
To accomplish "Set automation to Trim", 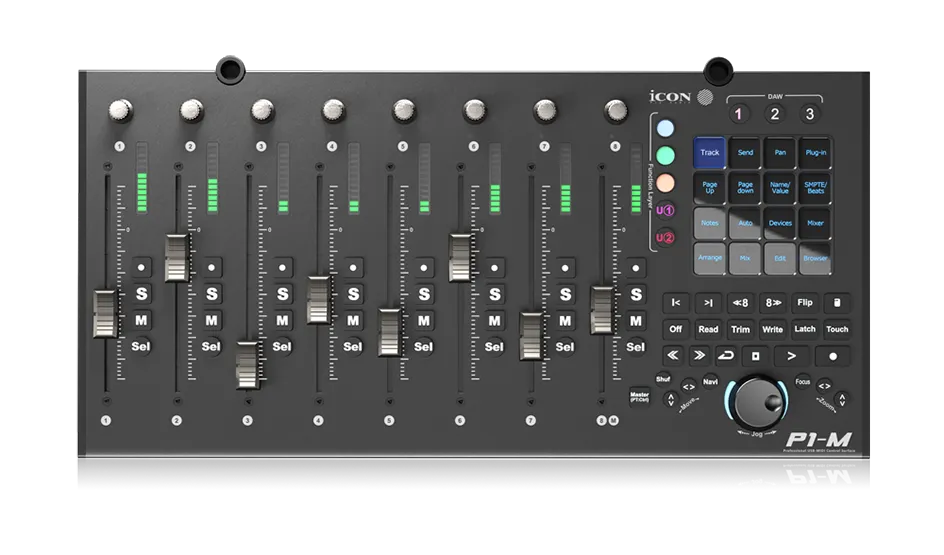I will (741, 329).
